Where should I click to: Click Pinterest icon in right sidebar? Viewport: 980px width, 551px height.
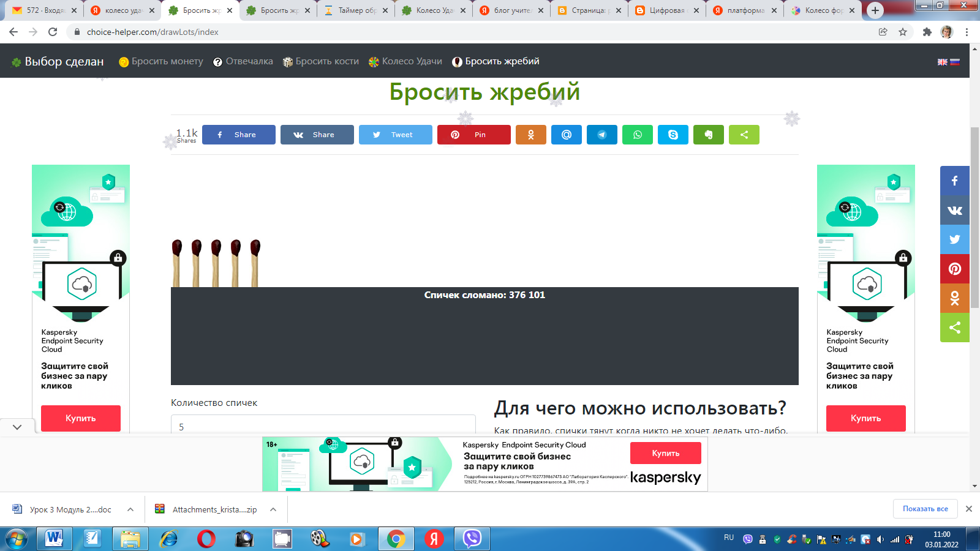click(955, 269)
